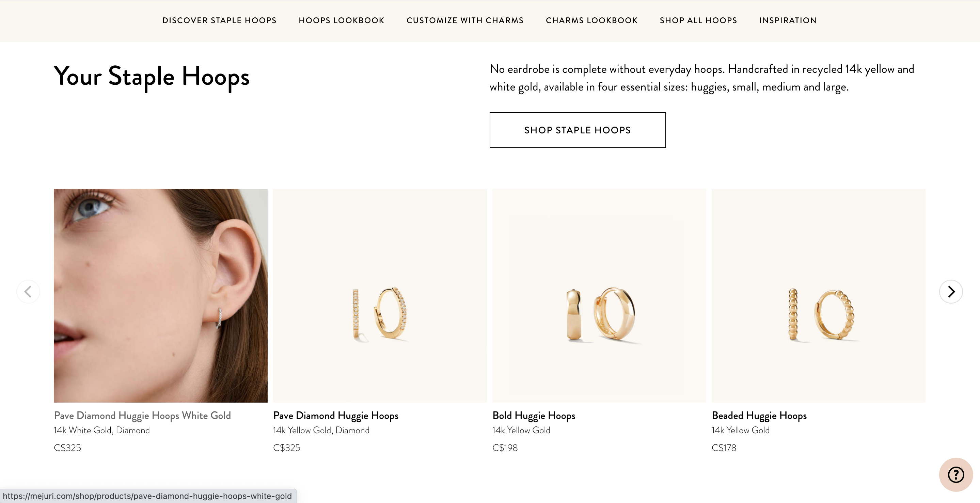The width and height of the screenshot is (980, 503).
Task: Open Discover Staple Hoops section
Action: point(219,20)
